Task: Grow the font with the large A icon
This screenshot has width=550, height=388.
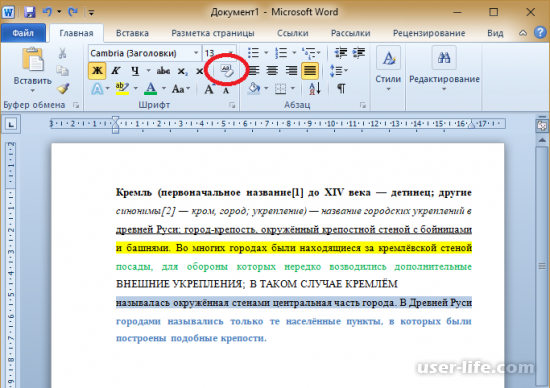Action: point(209,89)
